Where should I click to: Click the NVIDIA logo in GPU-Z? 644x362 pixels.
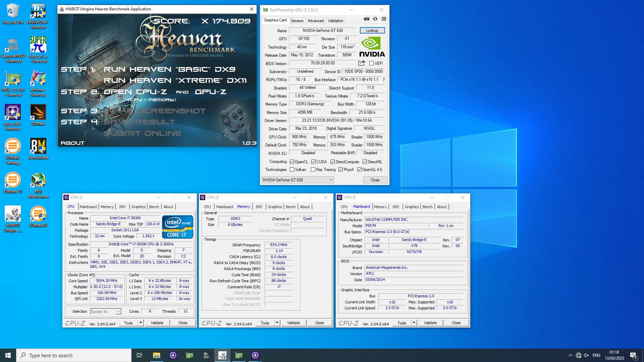(x=372, y=47)
